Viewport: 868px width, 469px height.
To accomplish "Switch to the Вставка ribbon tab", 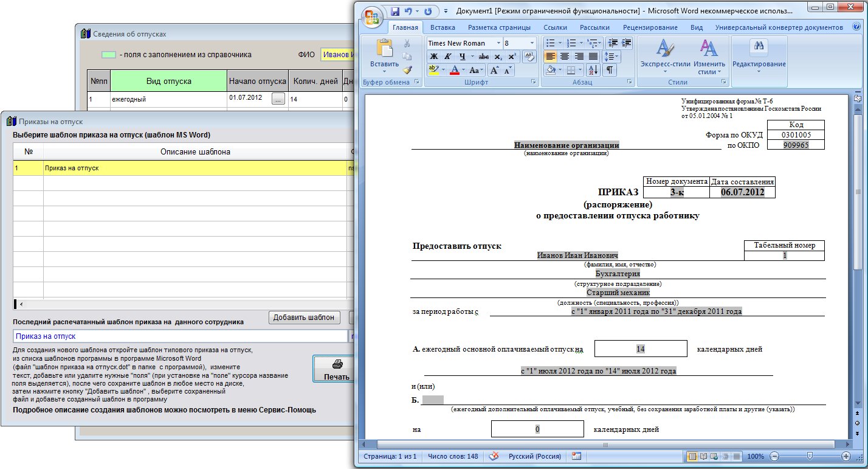I will tap(443, 27).
